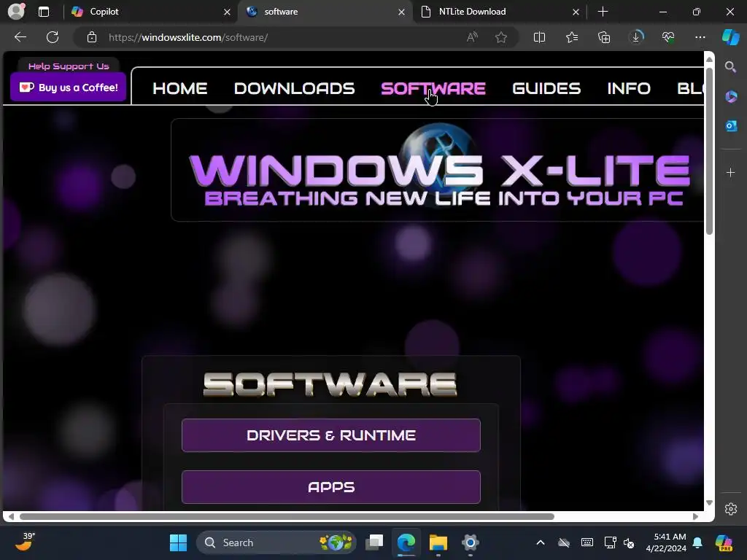Screen dimensions: 747x560
Task: Add a sidebar app with plus
Action: pyautogui.click(x=730, y=172)
